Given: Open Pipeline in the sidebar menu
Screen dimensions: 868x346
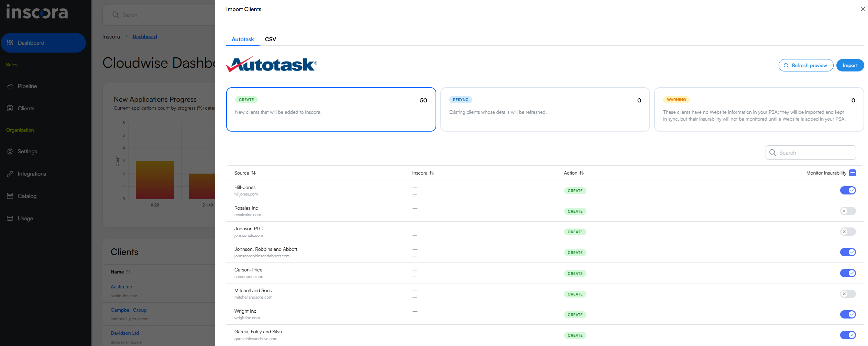Looking at the screenshot, I should 43,86.
